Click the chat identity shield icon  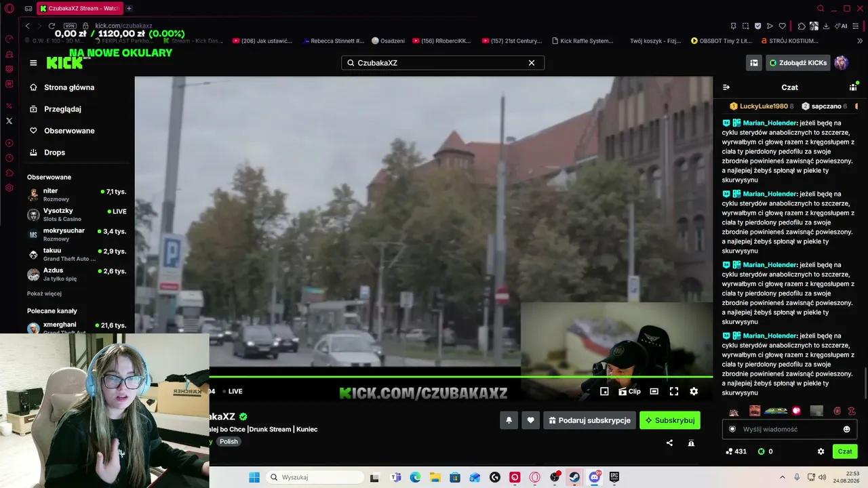(x=732, y=429)
